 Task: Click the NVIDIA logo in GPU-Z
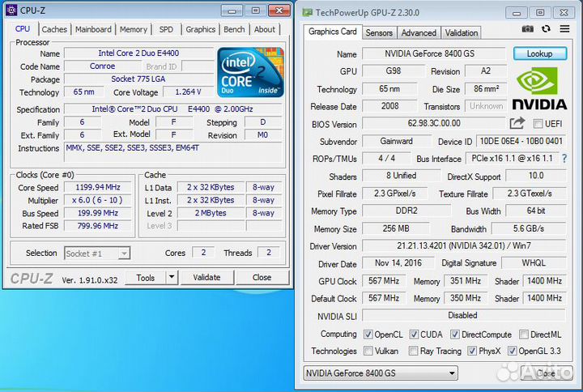539,88
